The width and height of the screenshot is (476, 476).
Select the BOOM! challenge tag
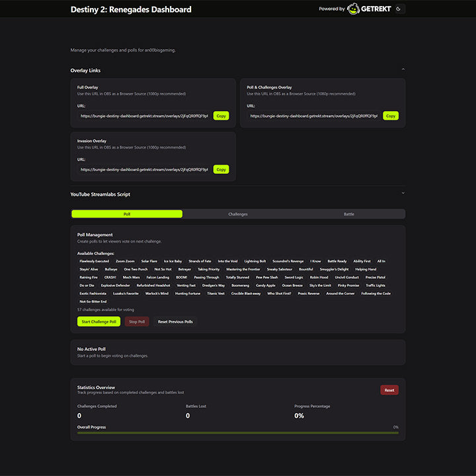(x=182, y=277)
